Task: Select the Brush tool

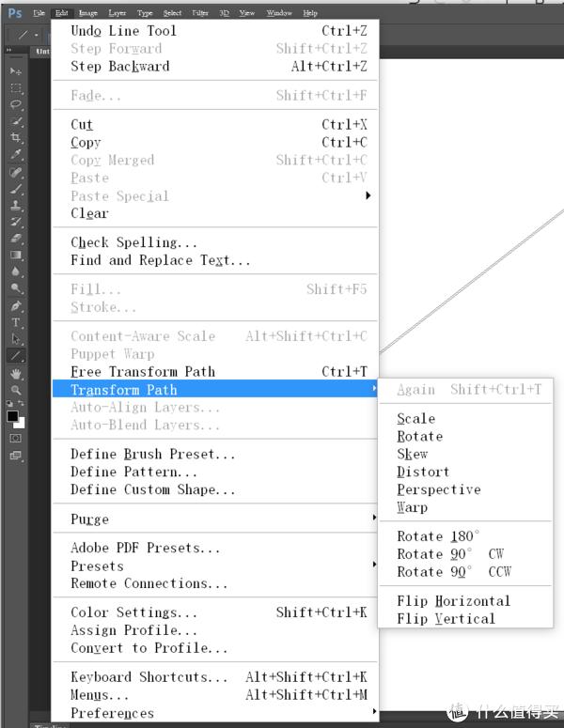Action: 16,189
